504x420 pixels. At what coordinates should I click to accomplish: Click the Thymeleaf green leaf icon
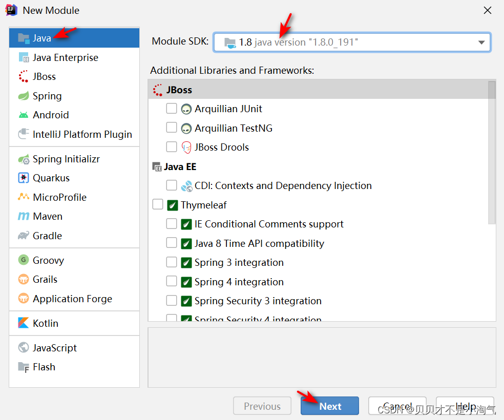click(173, 205)
